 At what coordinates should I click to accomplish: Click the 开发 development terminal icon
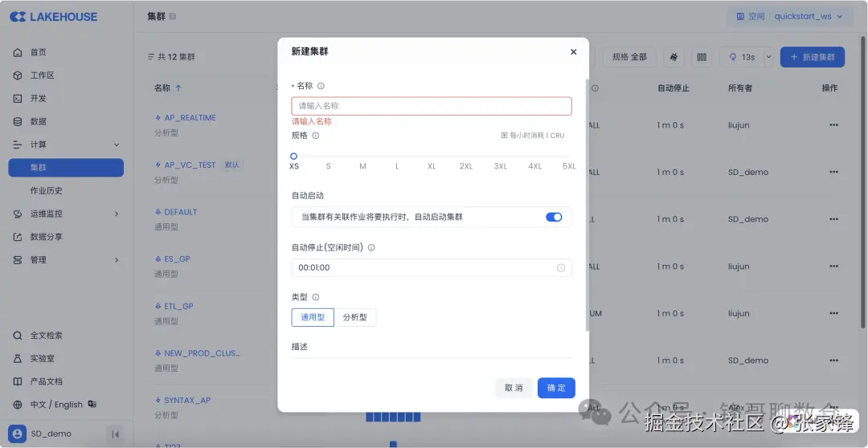pyautogui.click(x=18, y=99)
